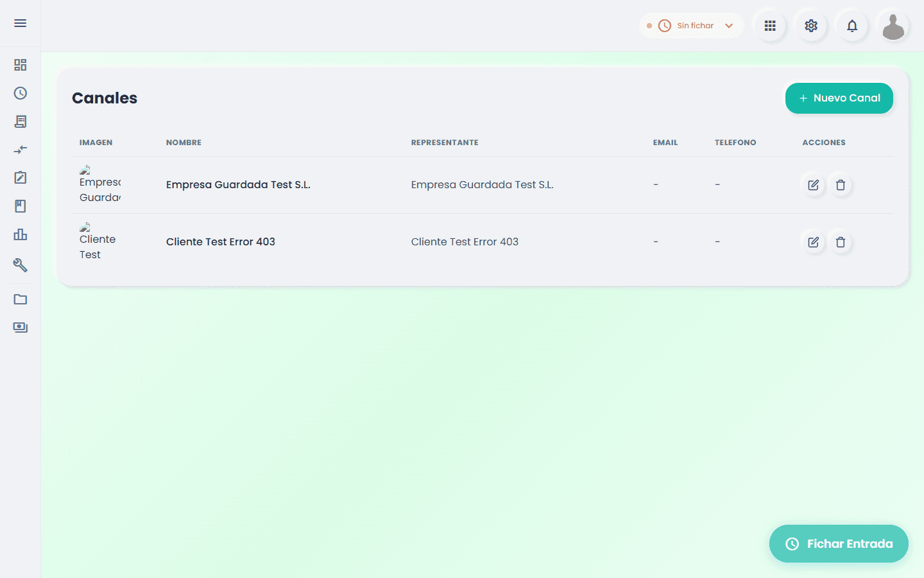Open the clock time-tracking sidebar icon

pos(21,93)
